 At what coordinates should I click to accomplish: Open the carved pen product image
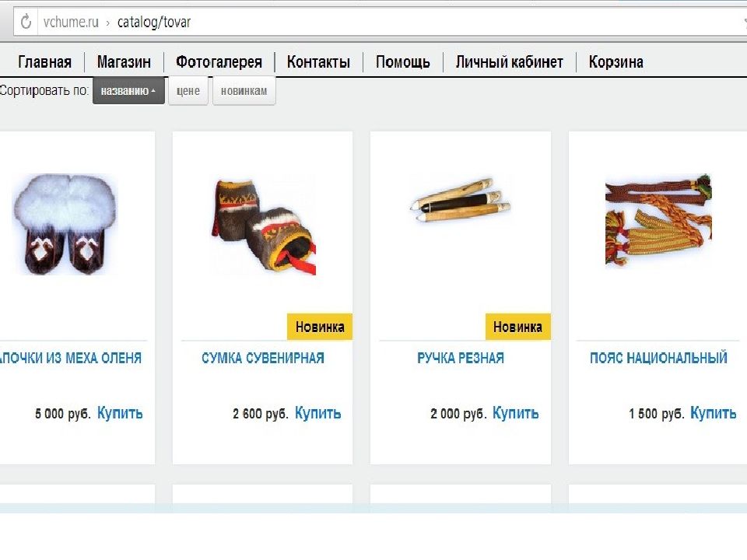[x=461, y=201]
